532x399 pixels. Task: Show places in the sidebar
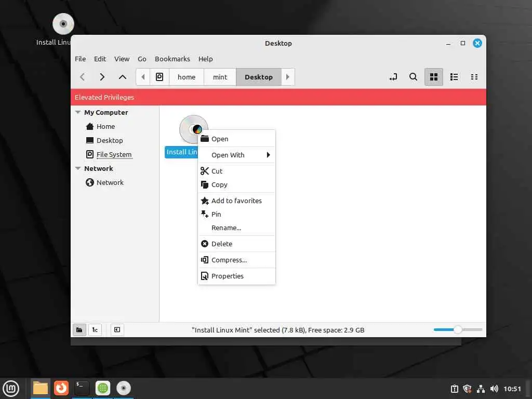(79, 330)
